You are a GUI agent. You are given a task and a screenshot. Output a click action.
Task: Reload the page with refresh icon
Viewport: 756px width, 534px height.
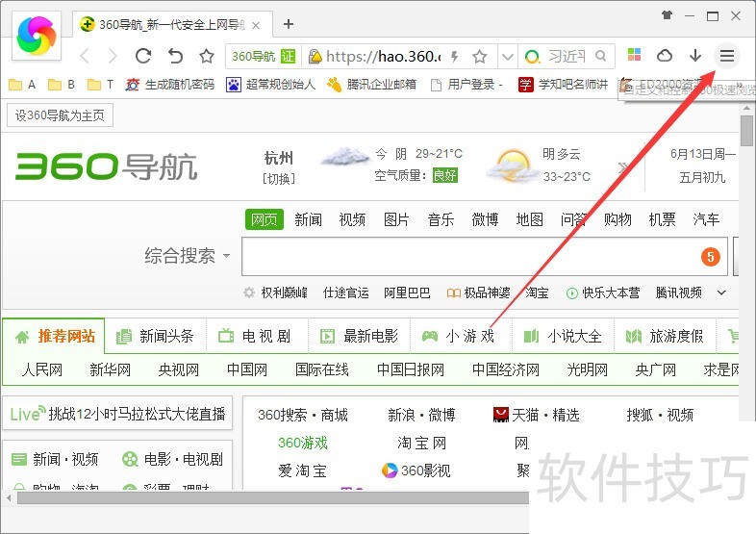point(143,57)
